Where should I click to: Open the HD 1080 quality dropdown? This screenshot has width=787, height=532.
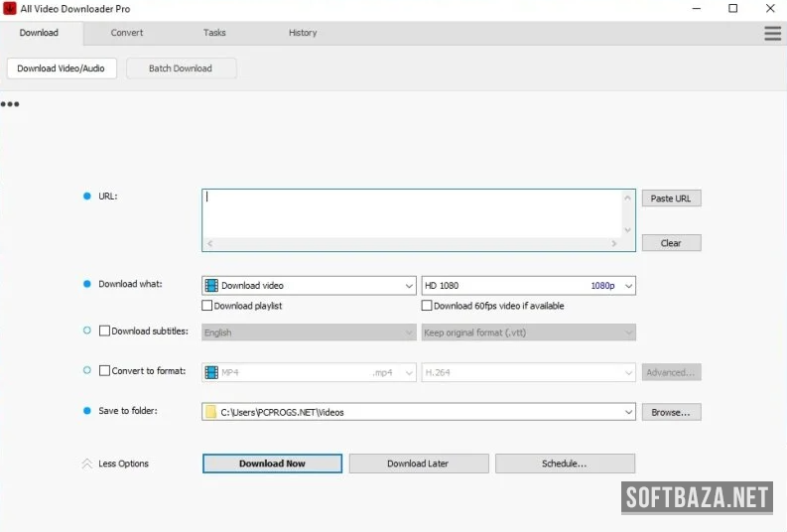coord(628,286)
